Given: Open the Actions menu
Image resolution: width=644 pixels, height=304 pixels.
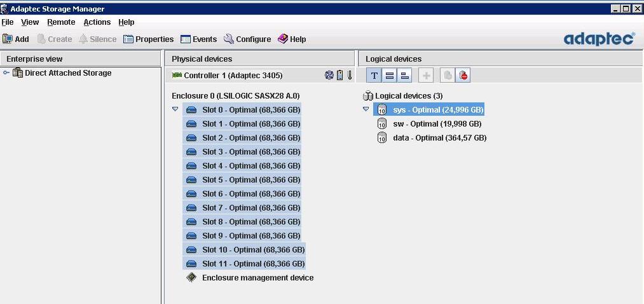Looking at the screenshot, I should [97, 22].
